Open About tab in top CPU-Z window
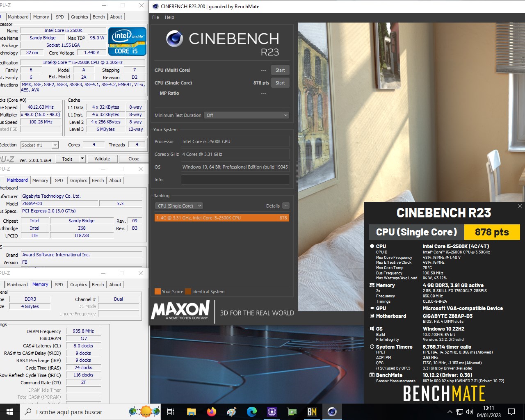Screen dimensions: 525x420 click(116, 17)
